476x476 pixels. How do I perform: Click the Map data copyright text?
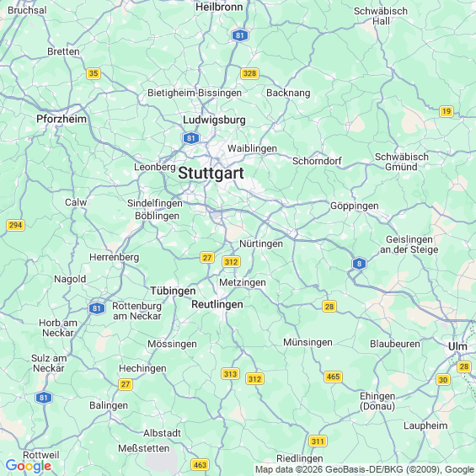pos(365,469)
